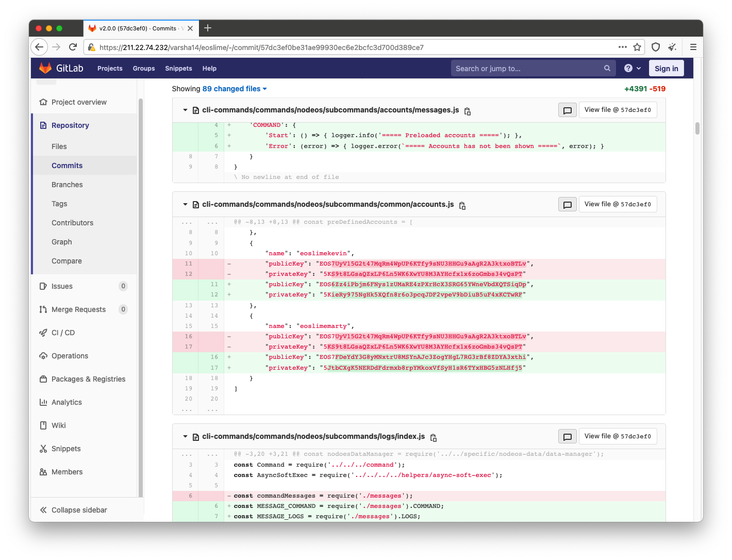732x560 pixels.
Task: Open Contributors in sidebar
Action: [x=72, y=223]
